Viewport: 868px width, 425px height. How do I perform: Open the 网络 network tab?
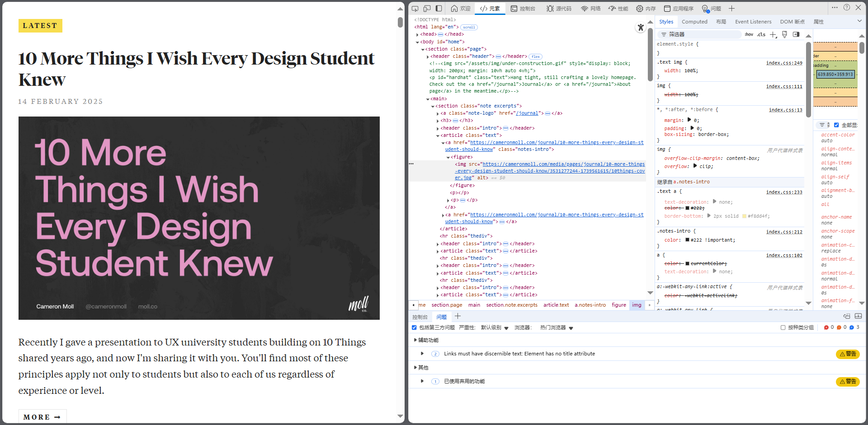(591, 9)
